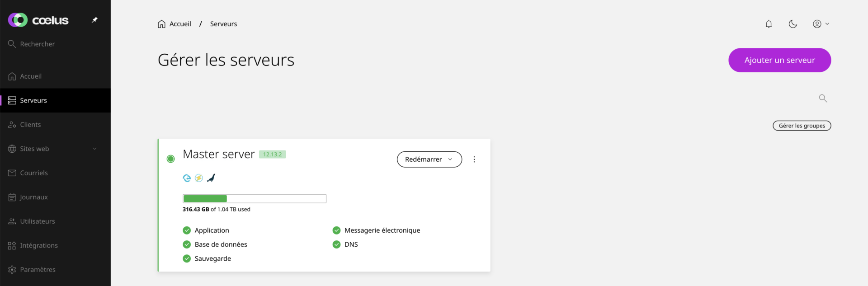Screen dimensions: 868x286
Task: Click the lightning bolt service icon
Action: click(x=199, y=178)
